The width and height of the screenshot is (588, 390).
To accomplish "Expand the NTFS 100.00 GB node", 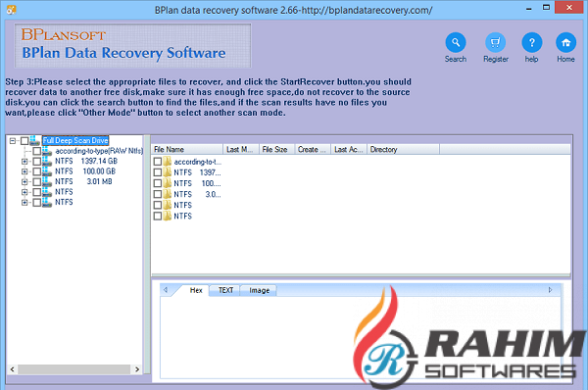I will [x=24, y=171].
